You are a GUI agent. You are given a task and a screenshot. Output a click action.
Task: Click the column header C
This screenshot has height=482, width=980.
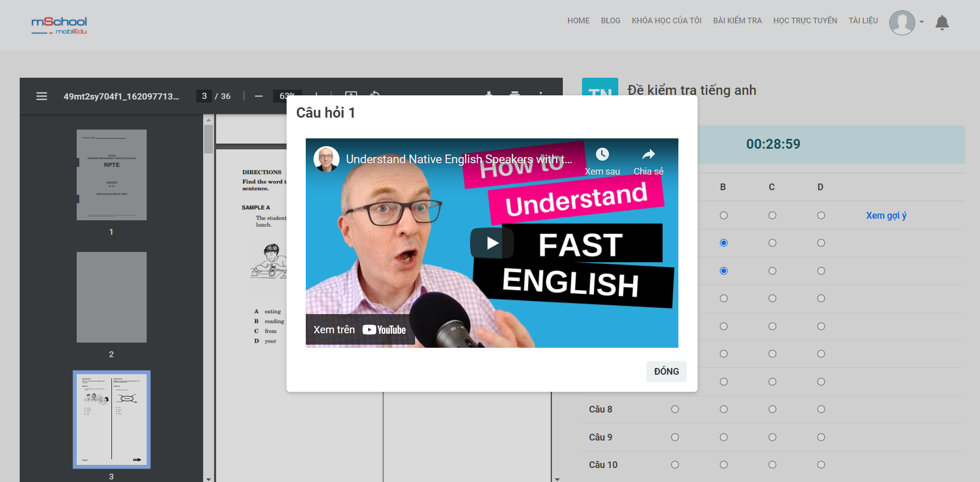pos(772,187)
